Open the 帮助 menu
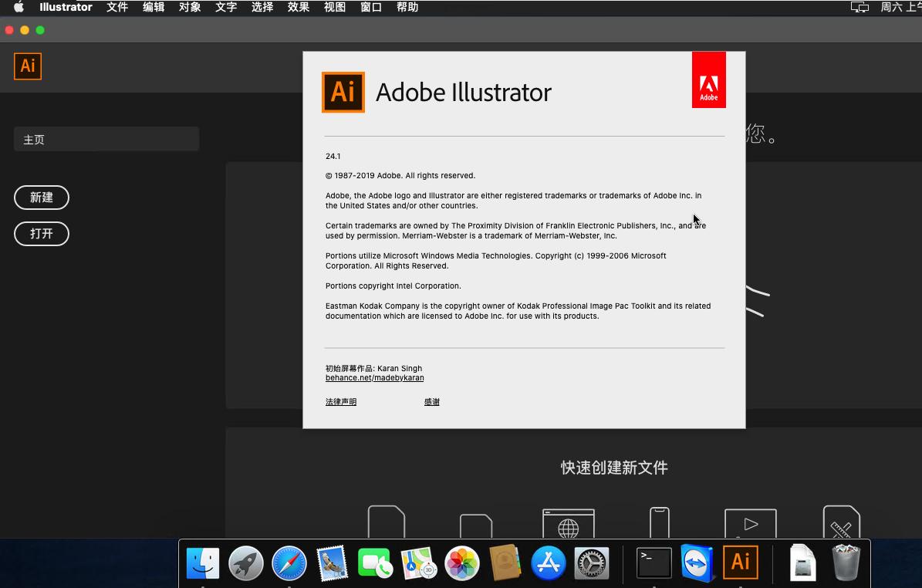 tap(407, 7)
